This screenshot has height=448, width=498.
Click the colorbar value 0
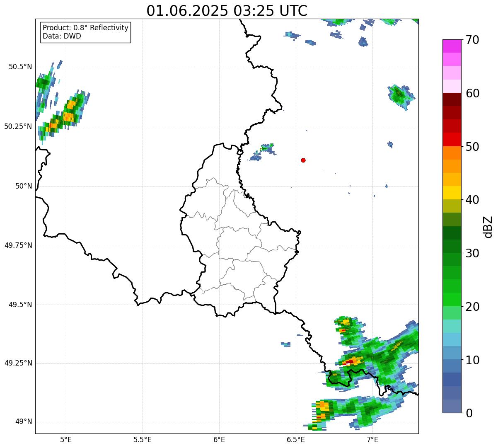point(469,413)
